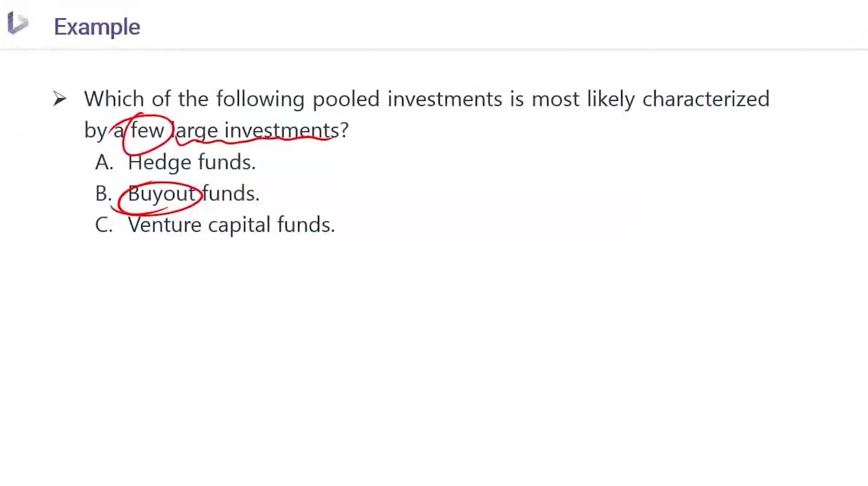Click the red-circled word "few"
The height and width of the screenshot is (486, 868).
click(x=147, y=130)
